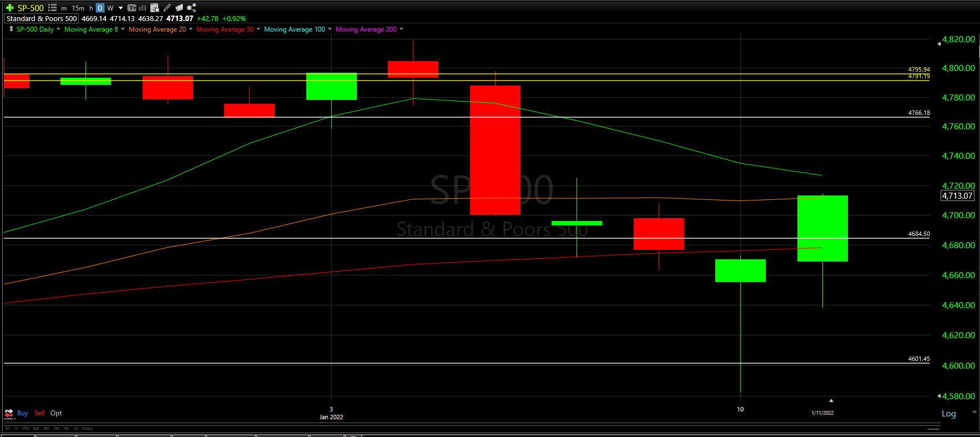The height and width of the screenshot is (437, 980).
Task: Click the +42.78 change value
Action: click(208, 18)
